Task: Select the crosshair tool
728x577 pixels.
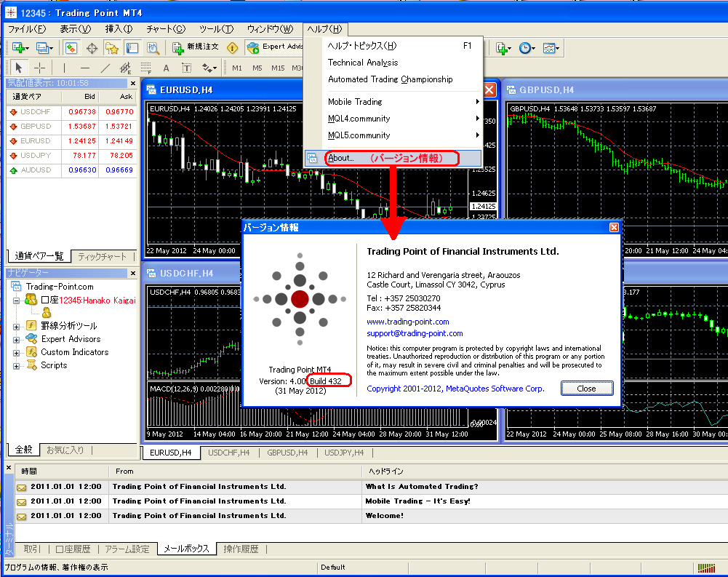Action: click(39, 68)
